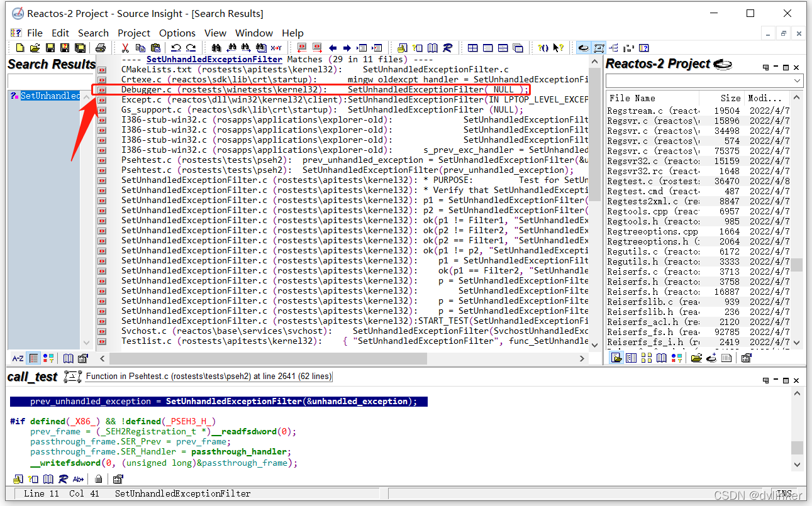This screenshot has height=506, width=812.
Task: Click the context help cursor-question icon
Action: 558,48
